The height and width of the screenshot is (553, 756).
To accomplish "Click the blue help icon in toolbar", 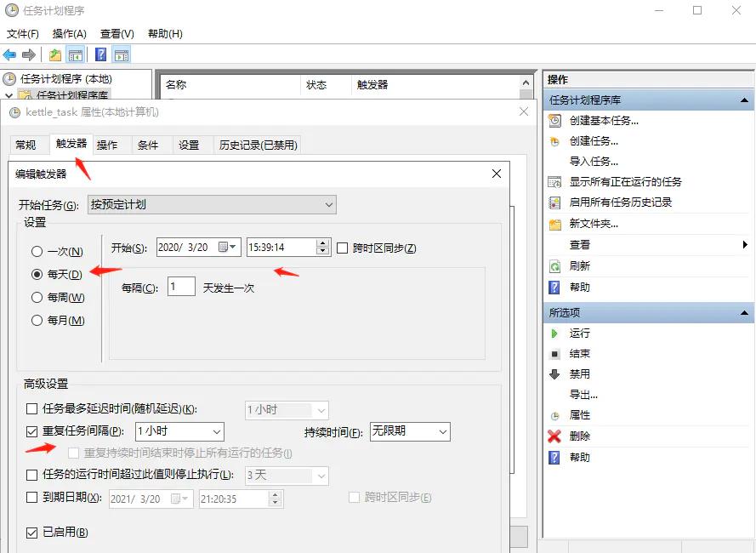I will tap(100, 55).
